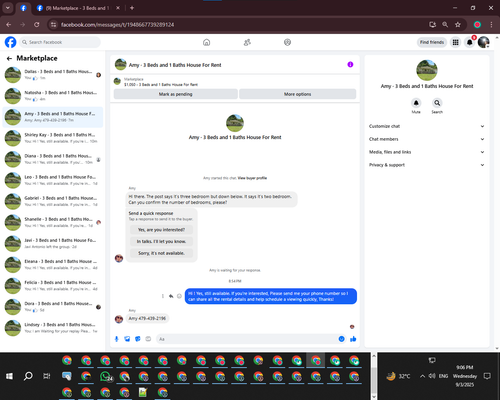The width and height of the screenshot is (500, 400).
Task: Open the Home feed icon
Action: tap(207, 42)
